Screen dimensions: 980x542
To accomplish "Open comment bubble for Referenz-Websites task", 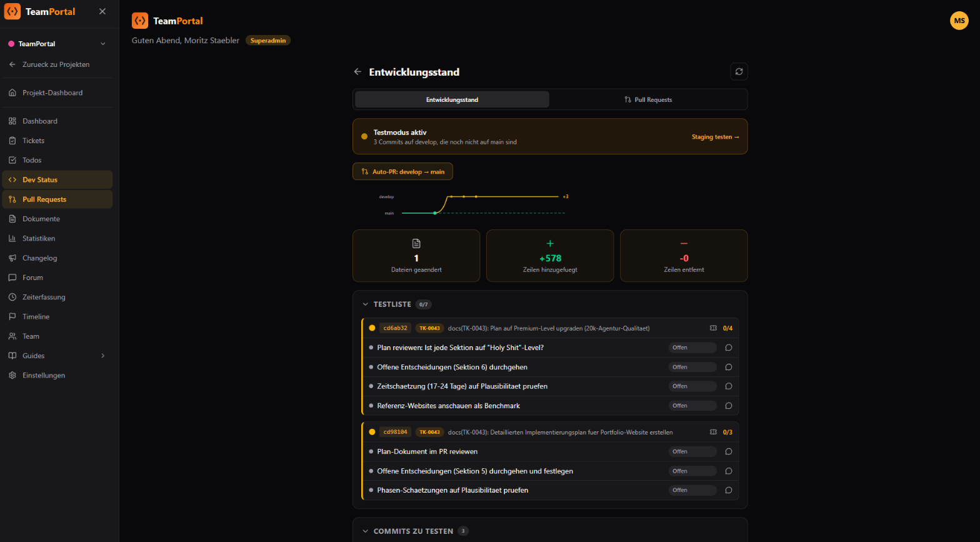I will [728, 406].
